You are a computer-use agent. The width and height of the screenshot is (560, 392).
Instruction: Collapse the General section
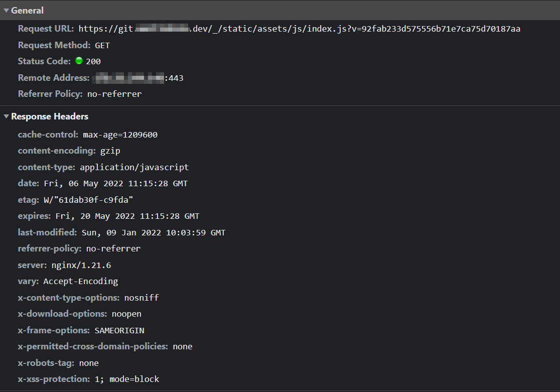[28, 10]
